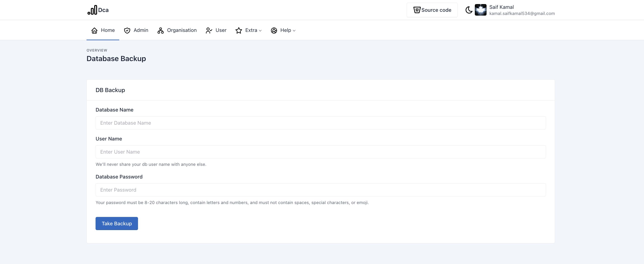644x264 pixels.
Task: Focus the Enter Database Name field
Action: [x=321, y=123]
